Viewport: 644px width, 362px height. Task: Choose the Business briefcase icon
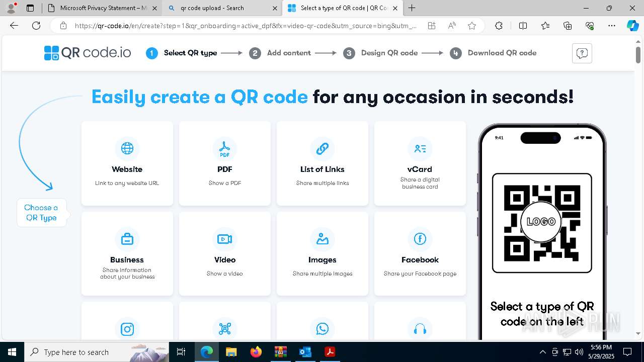coord(127,239)
